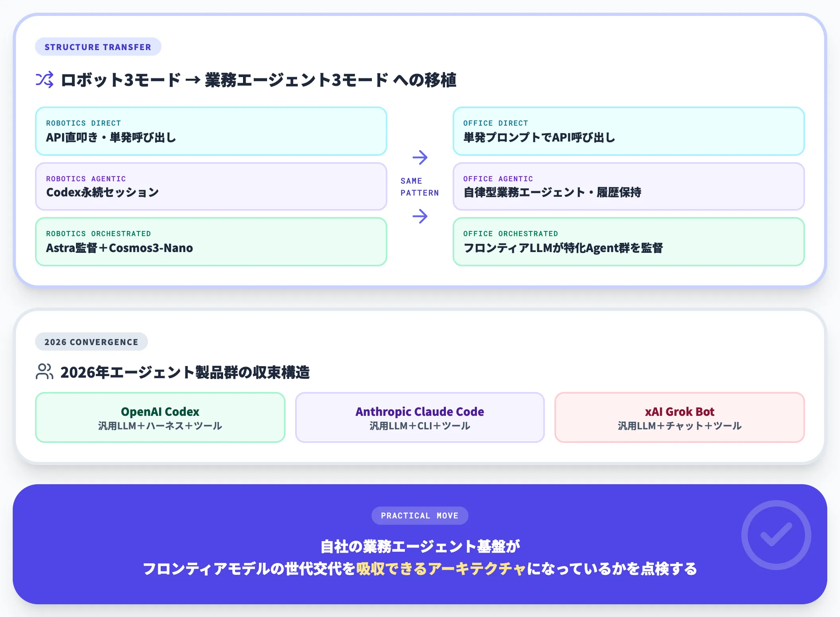
Task: Open the Anthropic Claude Code card
Action: pos(420,417)
